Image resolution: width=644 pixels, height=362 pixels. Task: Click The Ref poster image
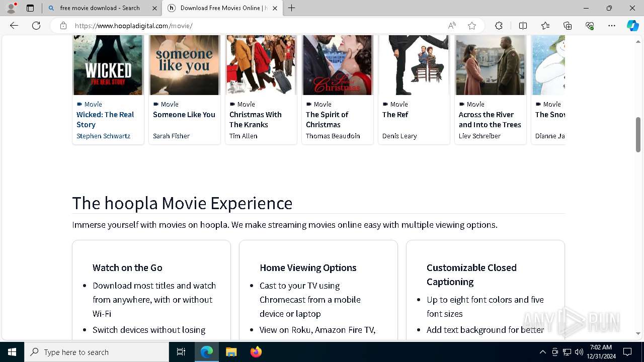[x=414, y=65]
